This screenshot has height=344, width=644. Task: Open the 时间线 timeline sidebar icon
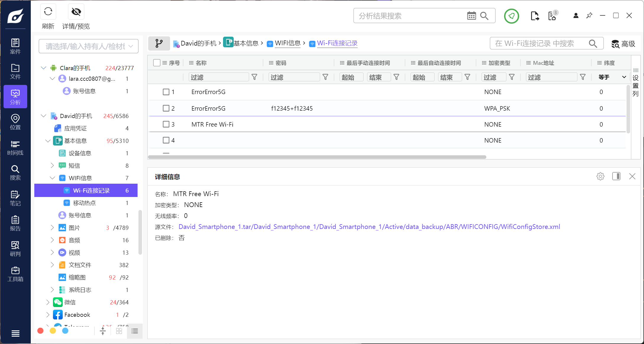(x=15, y=148)
